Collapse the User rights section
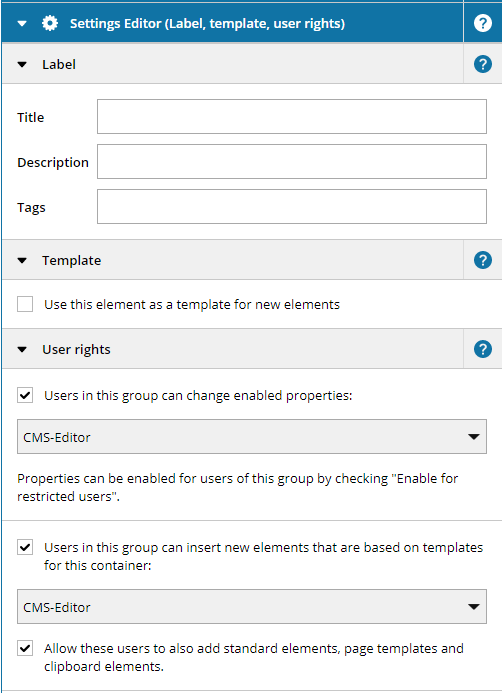Image resolution: width=502 pixels, height=693 pixels. point(22,350)
